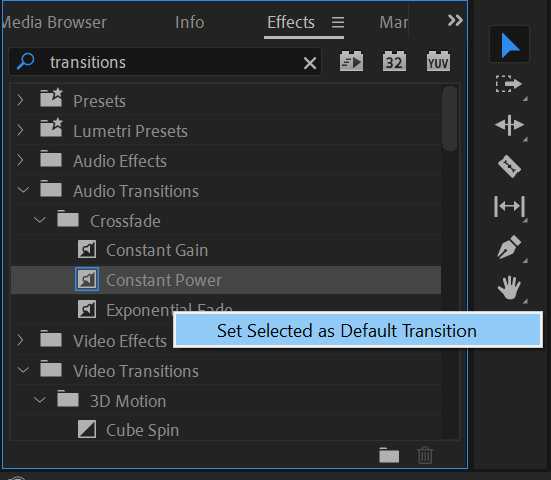Collapse the 3D Motion folder
Image resolution: width=551 pixels, height=480 pixels.
[x=40, y=400]
